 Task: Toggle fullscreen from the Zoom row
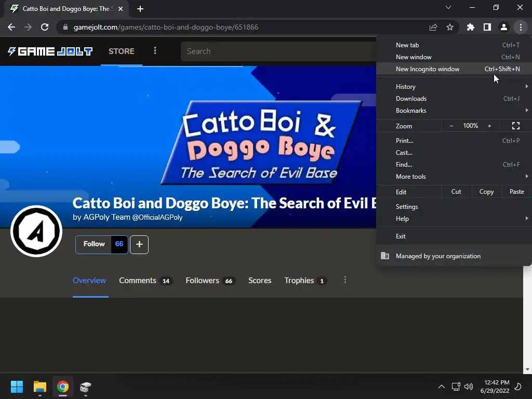516,126
